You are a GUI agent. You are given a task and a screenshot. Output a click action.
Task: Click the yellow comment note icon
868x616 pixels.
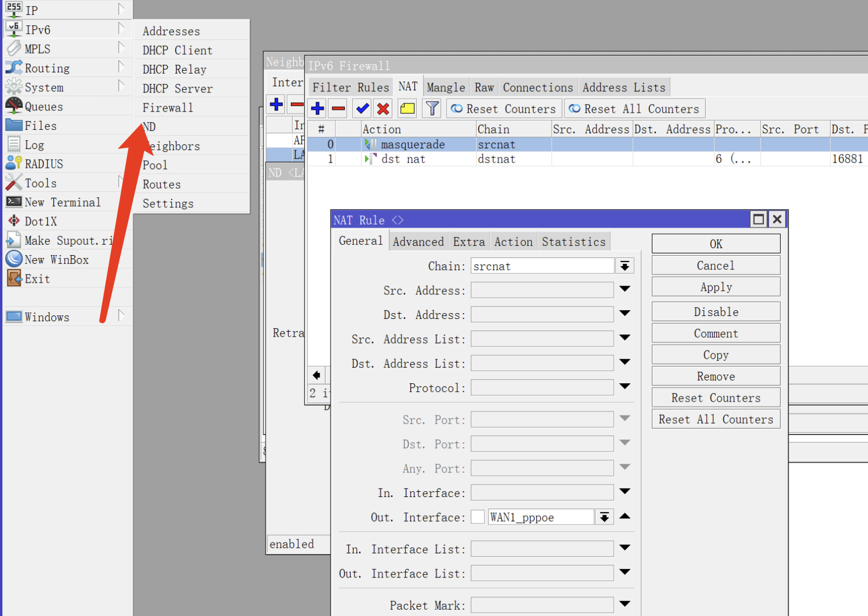[408, 109]
